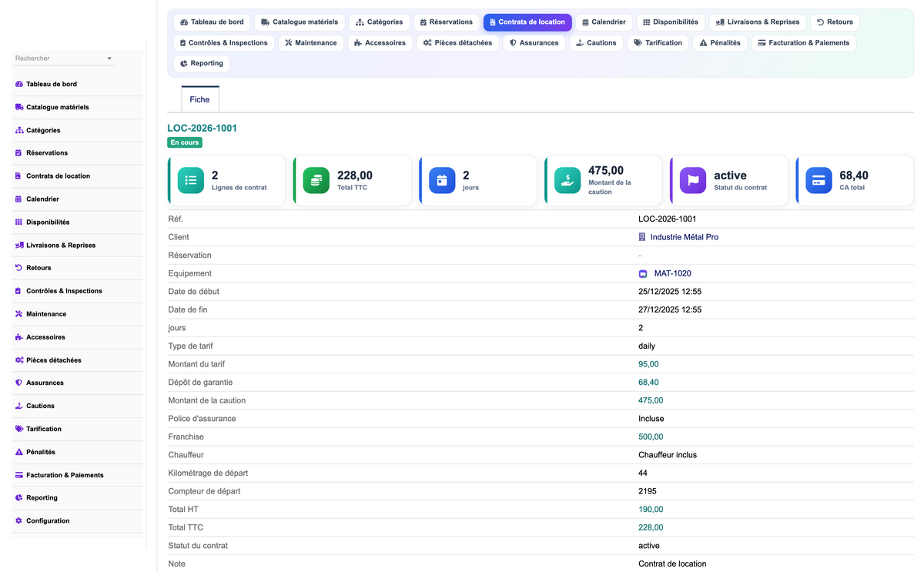Click the Tarification tag icon in sidebar
The image size is (924, 572).
point(18,429)
